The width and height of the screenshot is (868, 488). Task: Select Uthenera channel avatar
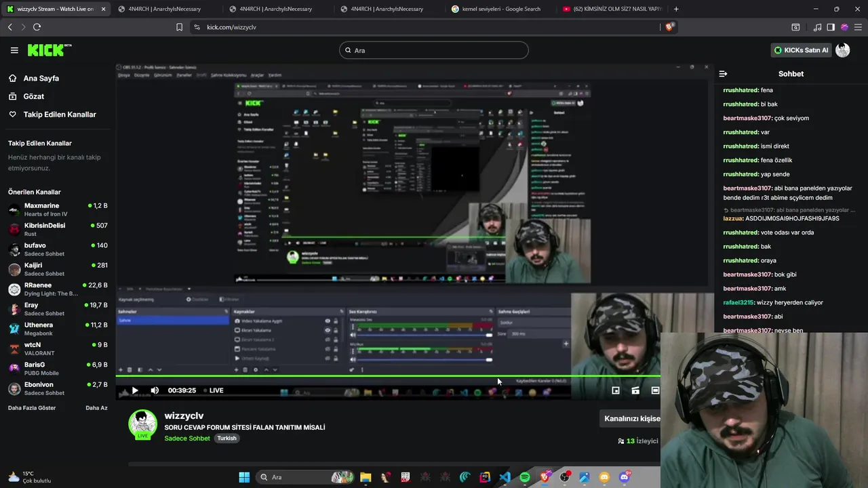[14, 329]
